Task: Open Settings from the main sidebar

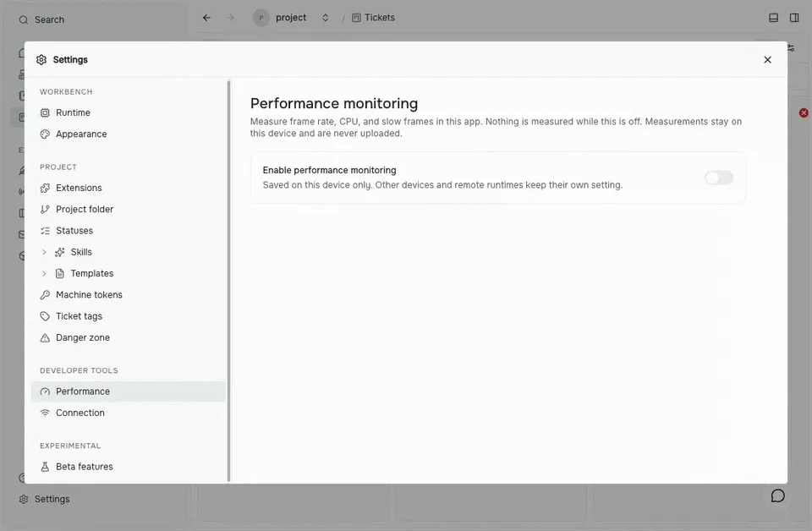Action: tap(45, 499)
